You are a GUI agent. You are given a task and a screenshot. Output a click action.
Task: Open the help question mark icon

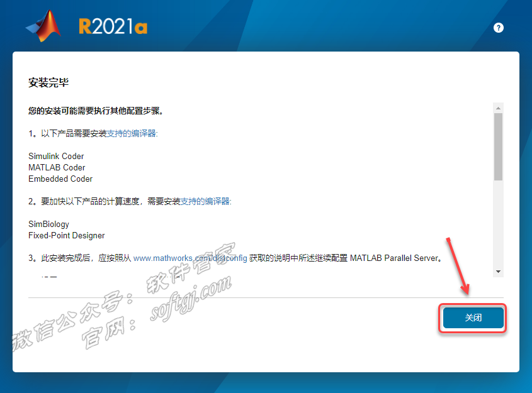[498, 28]
